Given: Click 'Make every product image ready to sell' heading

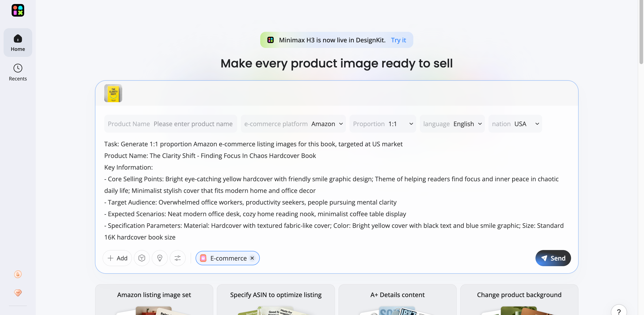Looking at the screenshot, I should [337, 63].
